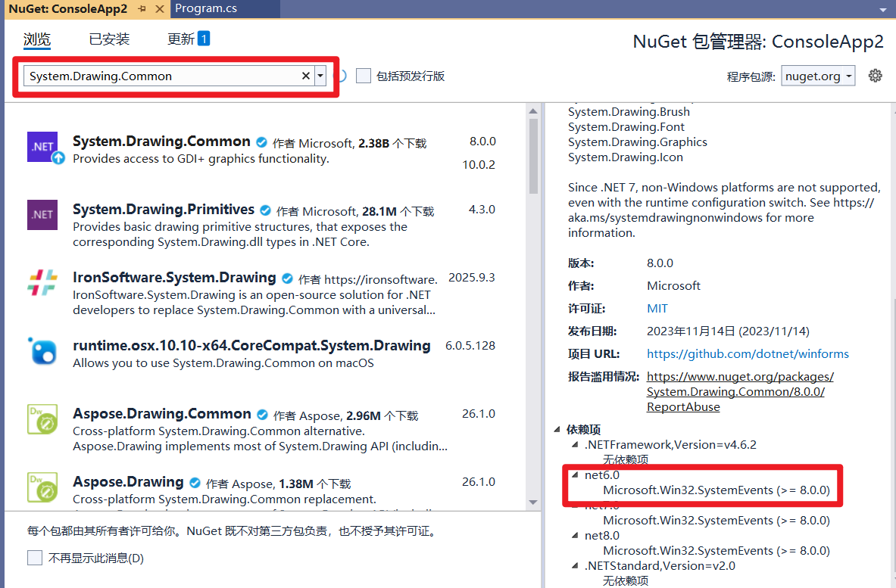Collapse net8.0 dependency node

point(576,535)
